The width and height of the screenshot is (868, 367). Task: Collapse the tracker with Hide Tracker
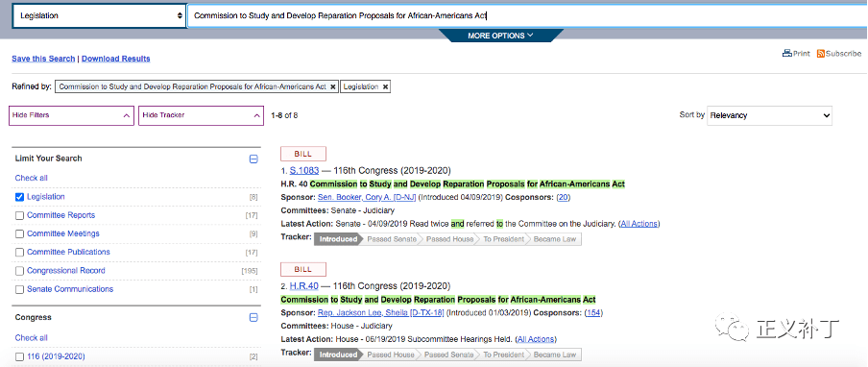(x=201, y=115)
